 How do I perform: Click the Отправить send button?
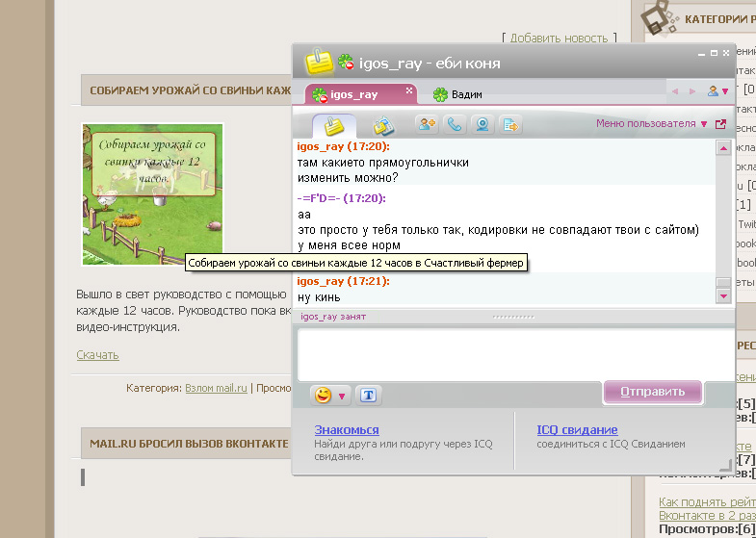tap(652, 392)
